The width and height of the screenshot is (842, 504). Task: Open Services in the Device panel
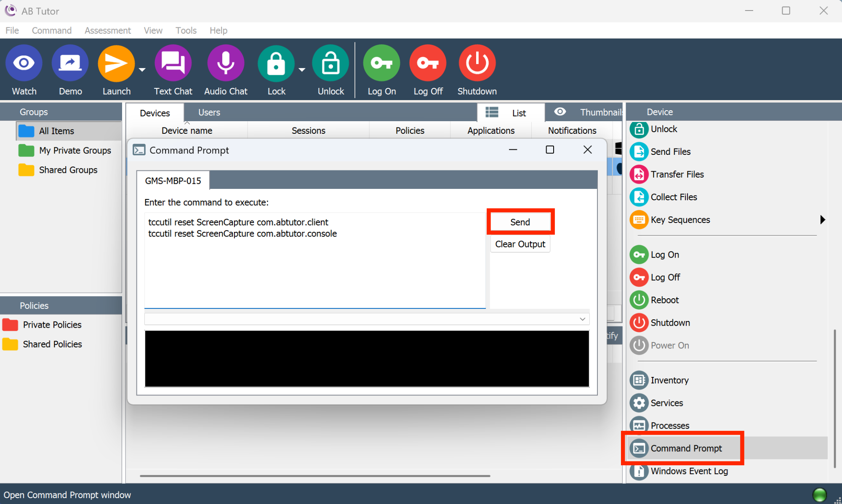[x=666, y=403]
